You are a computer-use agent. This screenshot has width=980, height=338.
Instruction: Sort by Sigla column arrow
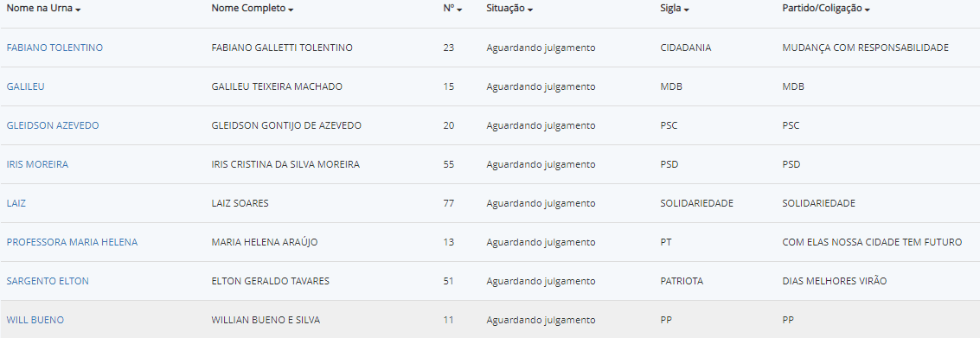(686, 10)
